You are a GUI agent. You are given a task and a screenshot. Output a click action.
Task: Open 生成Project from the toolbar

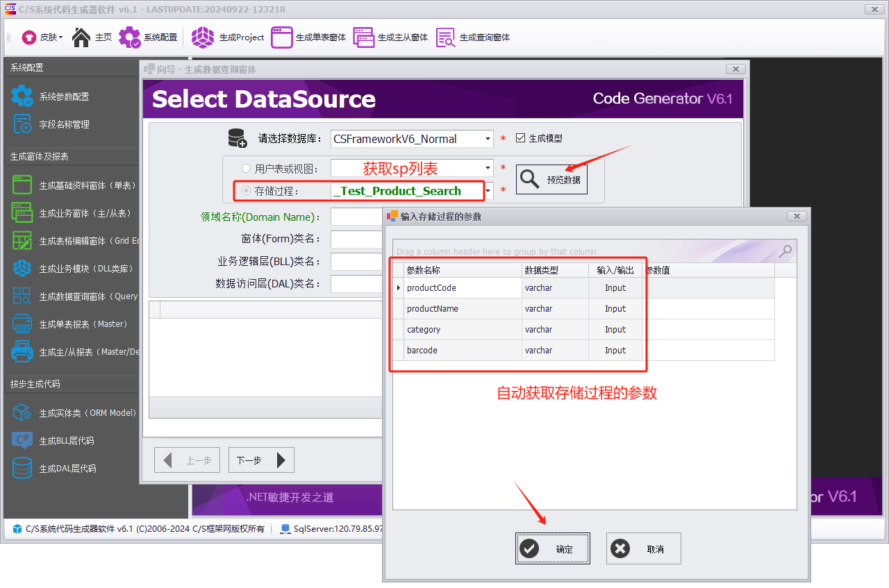pos(227,37)
